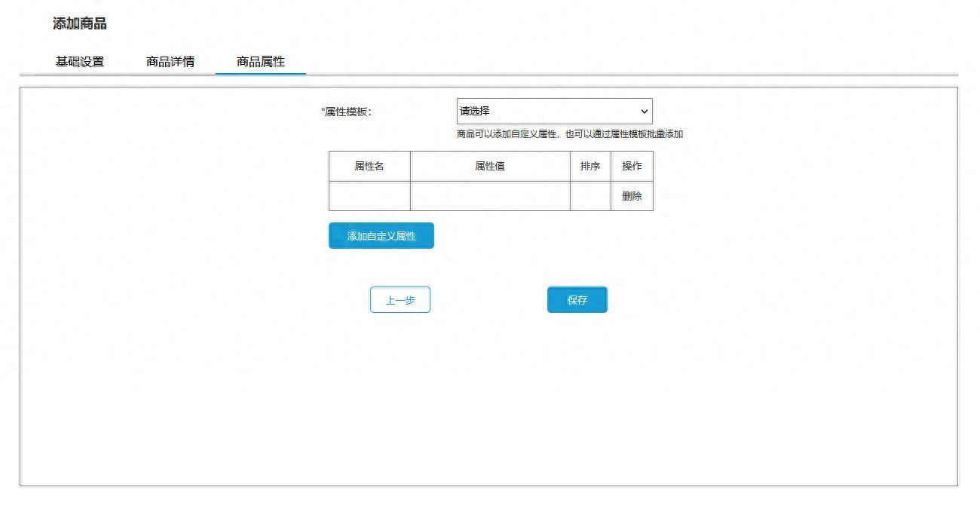Open the 属性模板 请选择 dropdown

click(x=554, y=111)
